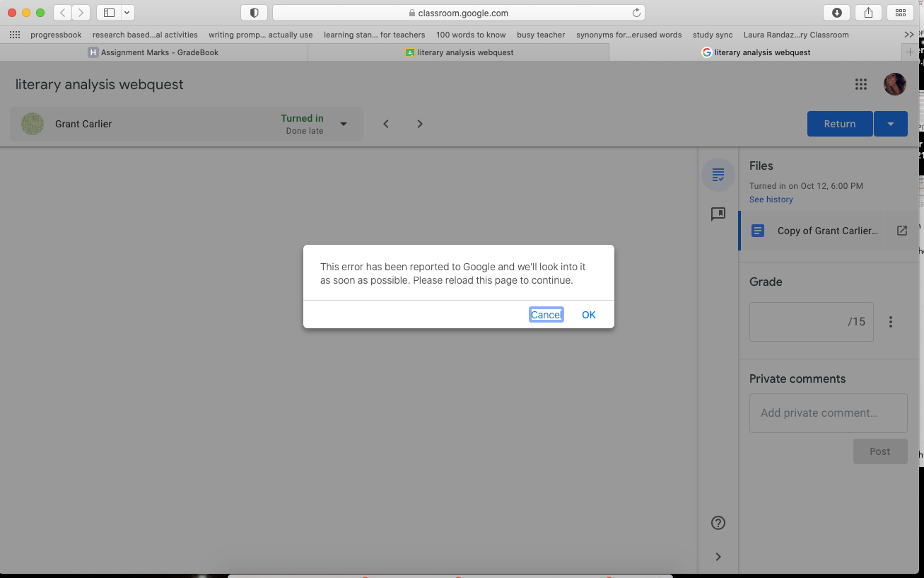Add a new Safari tab
This screenshot has height=578, width=924.
click(910, 52)
